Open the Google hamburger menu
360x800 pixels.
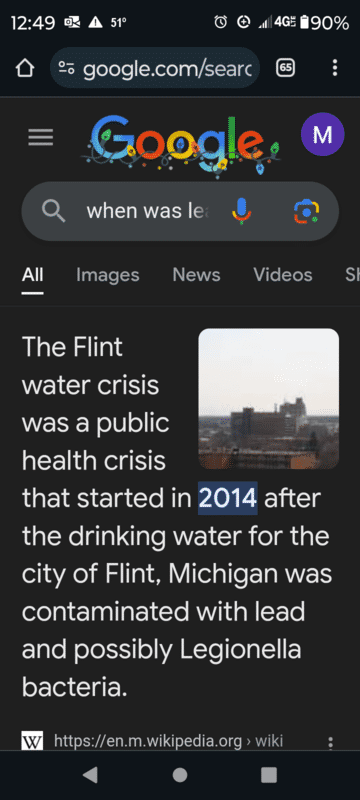[40, 137]
